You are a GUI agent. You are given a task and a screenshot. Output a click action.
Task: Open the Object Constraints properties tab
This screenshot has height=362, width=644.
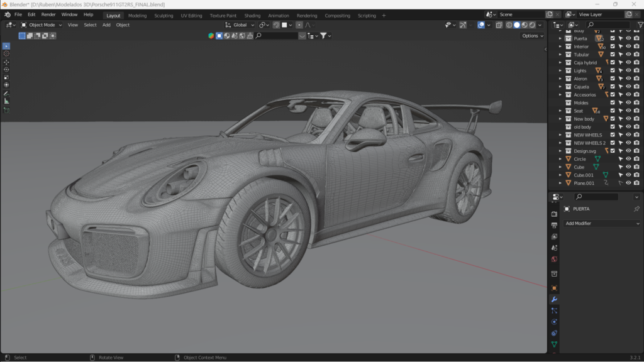(x=554, y=333)
